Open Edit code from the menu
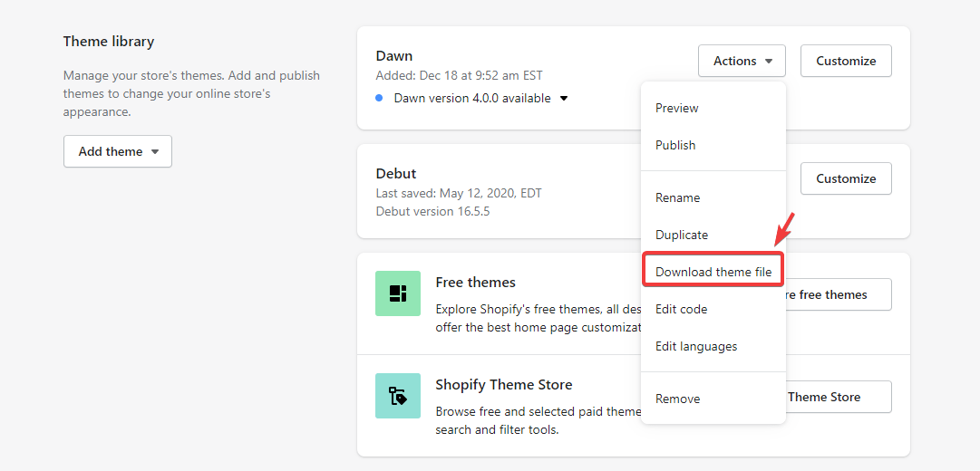 (x=681, y=309)
